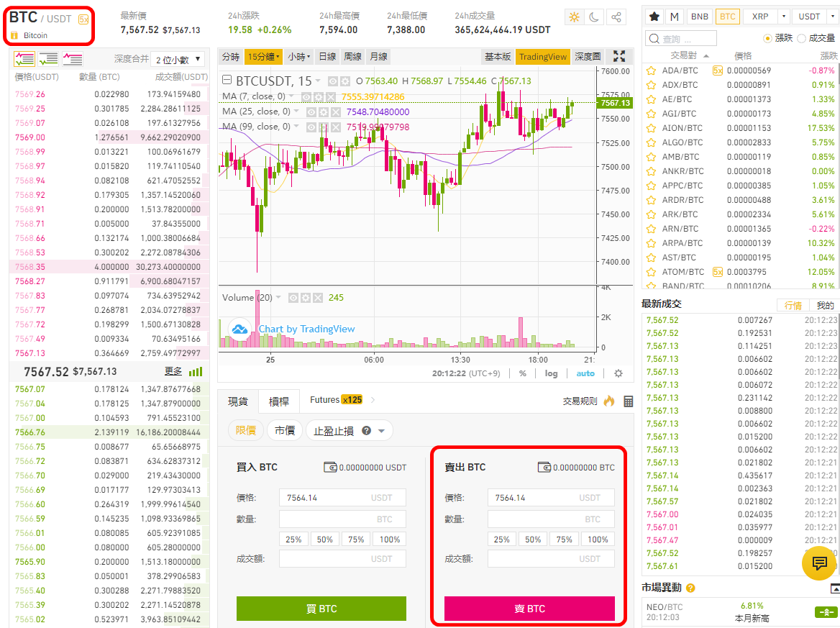Favorite the ADA/BTC pair star
840x628 pixels.
pyautogui.click(x=651, y=70)
